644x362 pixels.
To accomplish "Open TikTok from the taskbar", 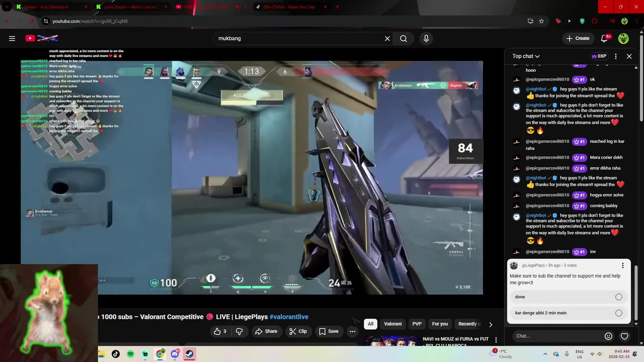I will [x=116, y=354].
